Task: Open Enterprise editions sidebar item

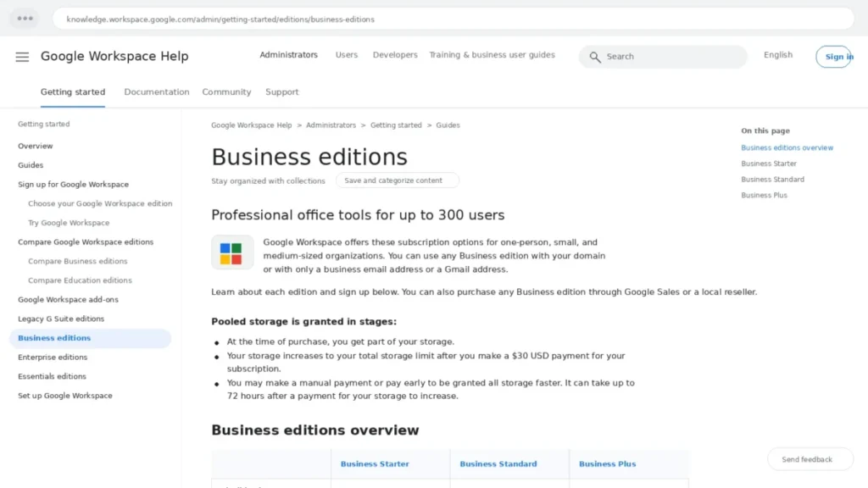Action: (53, 357)
